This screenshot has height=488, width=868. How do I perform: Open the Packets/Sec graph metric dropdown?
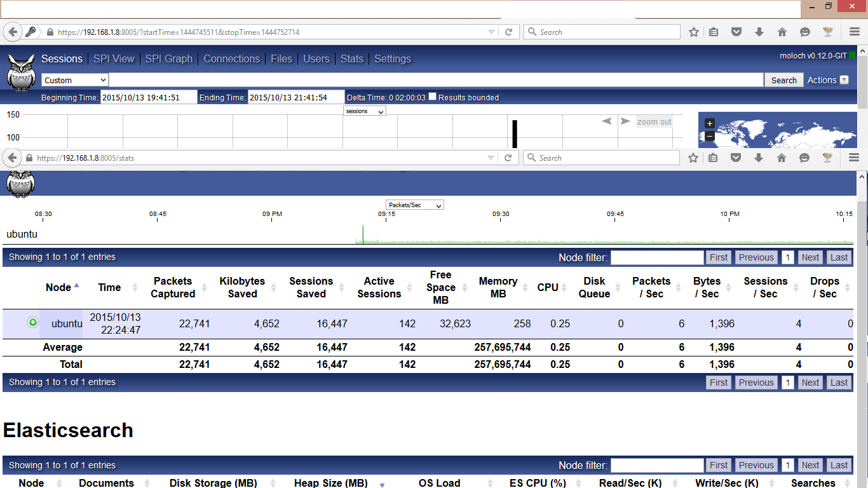click(x=414, y=205)
